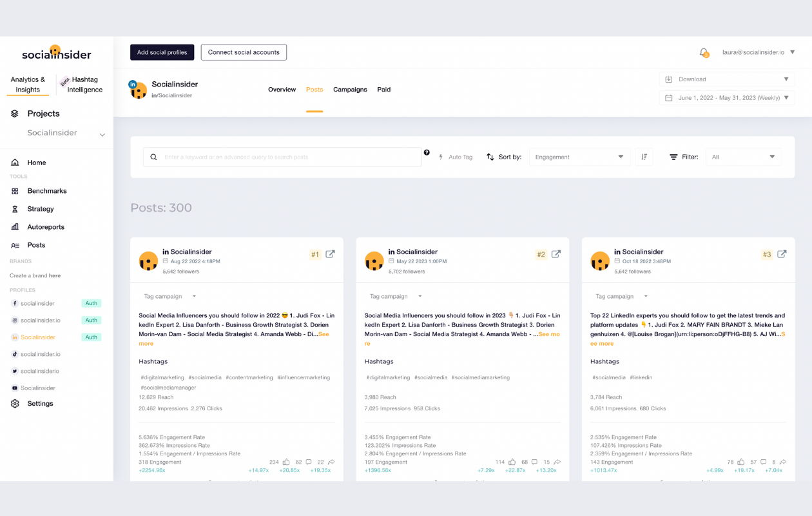Open Tag campaign dropdown on post #1
This screenshot has width=812, height=516.
170,297
